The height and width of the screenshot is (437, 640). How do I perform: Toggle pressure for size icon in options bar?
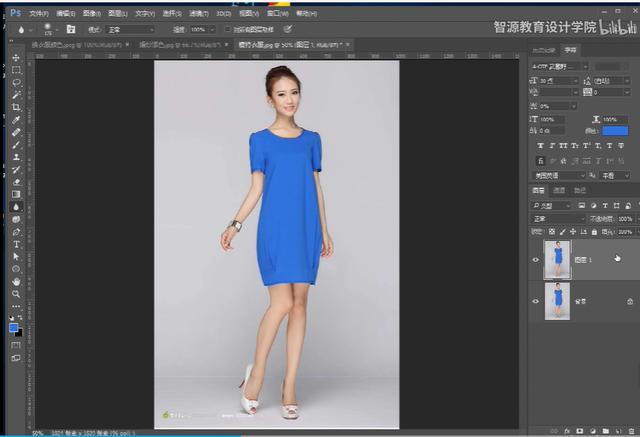click(x=288, y=29)
